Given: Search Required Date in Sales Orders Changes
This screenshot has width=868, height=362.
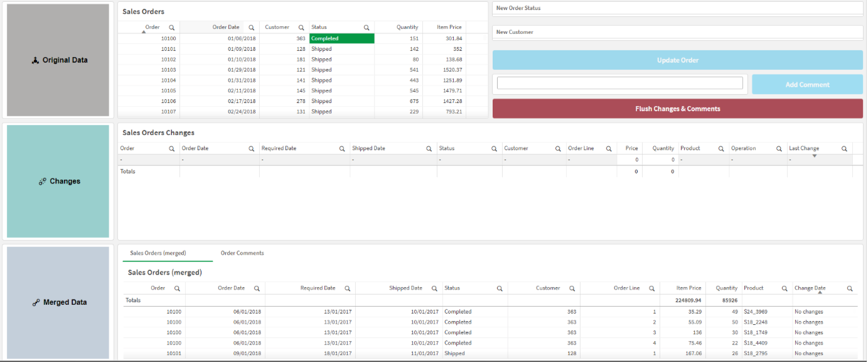Looking at the screenshot, I should point(342,149).
